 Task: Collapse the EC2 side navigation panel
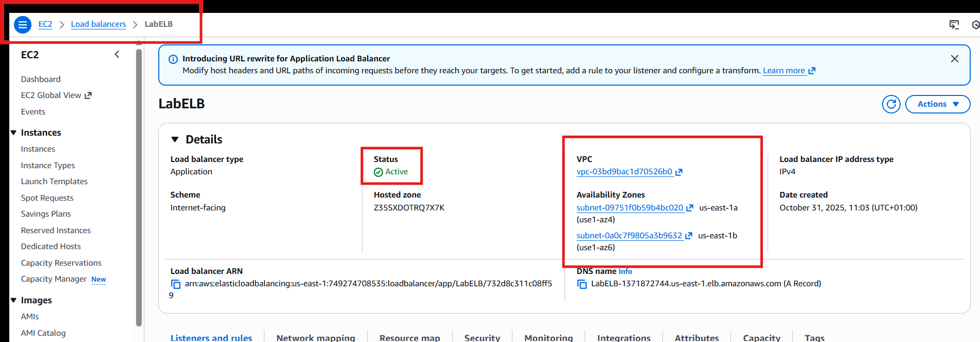117,55
